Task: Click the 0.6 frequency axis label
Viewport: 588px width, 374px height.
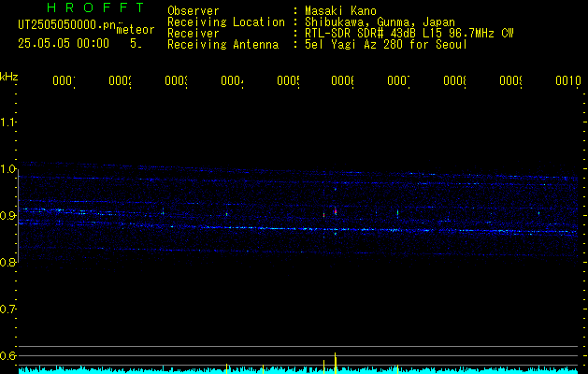Action: pos(8,355)
